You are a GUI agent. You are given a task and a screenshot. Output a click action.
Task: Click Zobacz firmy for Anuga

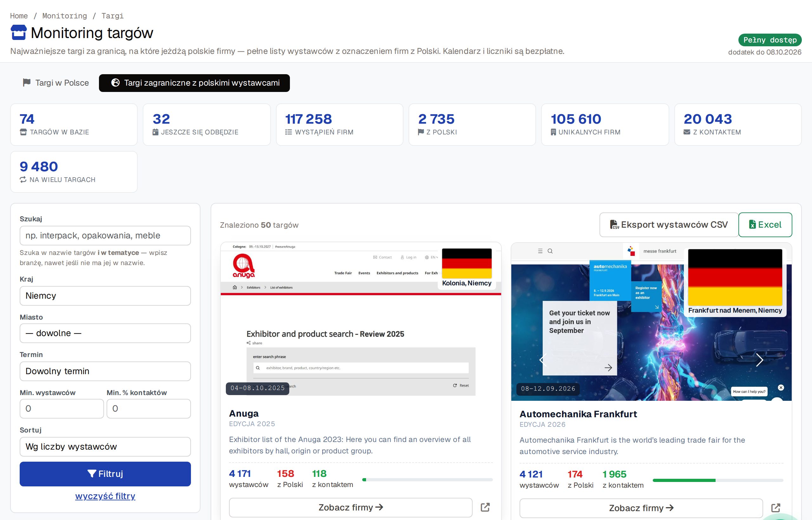pos(350,507)
